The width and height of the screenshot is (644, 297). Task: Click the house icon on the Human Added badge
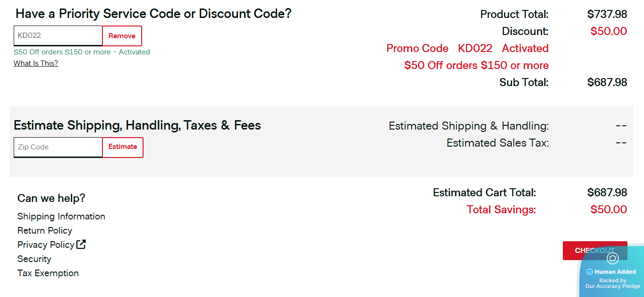coord(612,258)
